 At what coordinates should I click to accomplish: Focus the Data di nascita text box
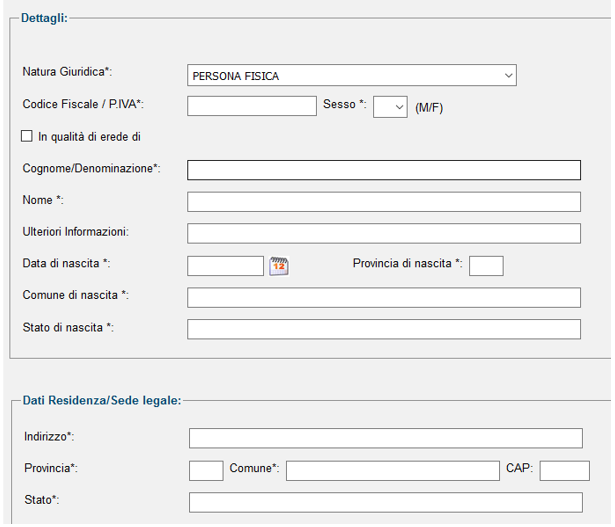(226, 266)
